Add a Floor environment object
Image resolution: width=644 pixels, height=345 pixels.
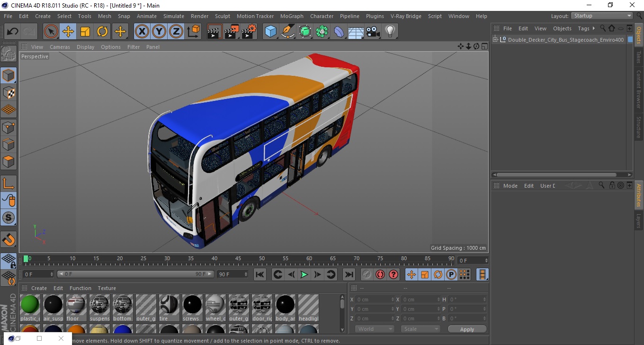pos(356,32)
